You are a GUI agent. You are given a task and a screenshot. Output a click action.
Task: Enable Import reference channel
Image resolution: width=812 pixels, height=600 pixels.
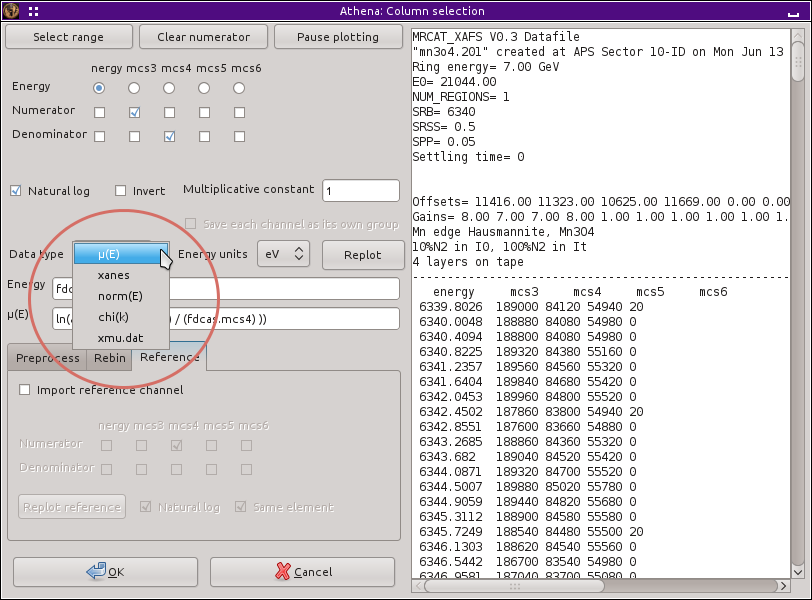[x=24, y=389]
